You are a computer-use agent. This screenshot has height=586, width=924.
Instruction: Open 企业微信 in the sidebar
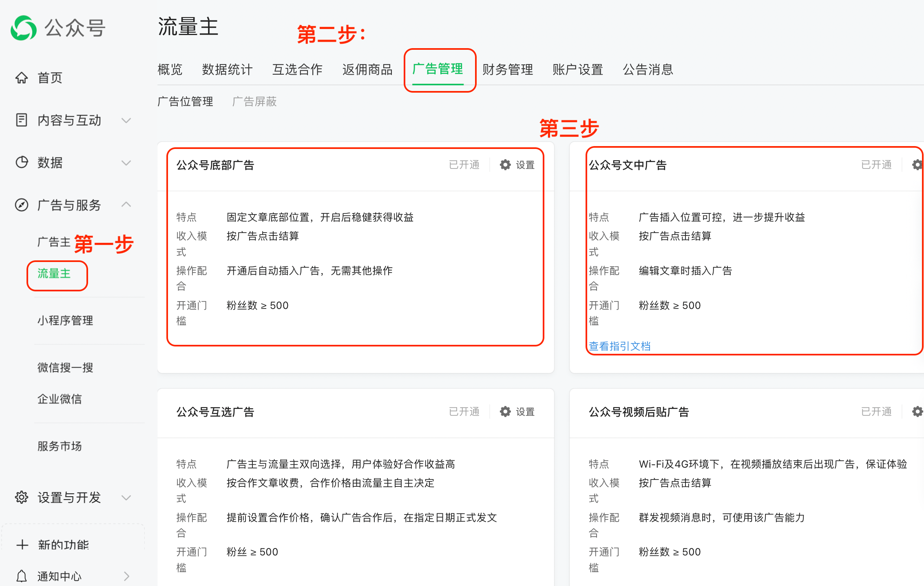60,399
